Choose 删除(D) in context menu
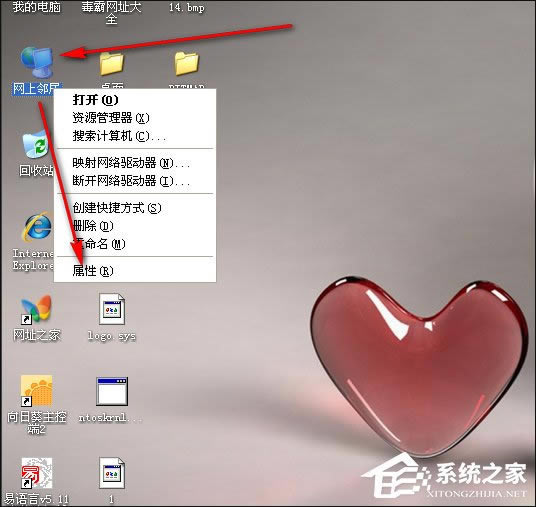Viewport: 536px width, 507px height. (x=136, y=226)
